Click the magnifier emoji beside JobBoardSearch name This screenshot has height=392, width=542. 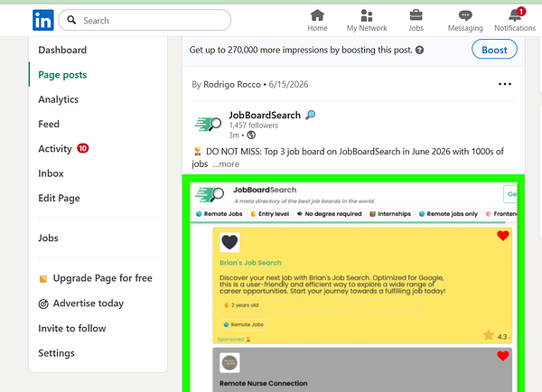coord(310,115)
